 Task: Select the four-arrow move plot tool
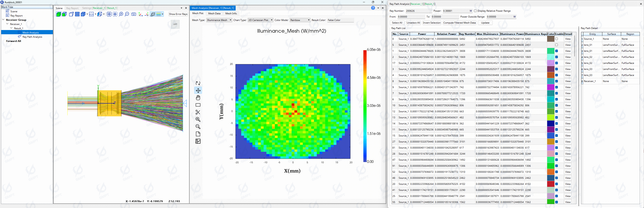[198, 90]
